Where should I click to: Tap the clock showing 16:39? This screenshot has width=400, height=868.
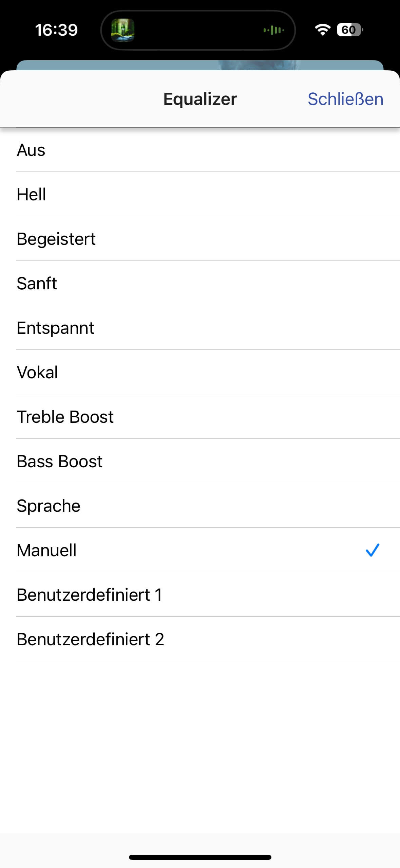click(56, 30)
